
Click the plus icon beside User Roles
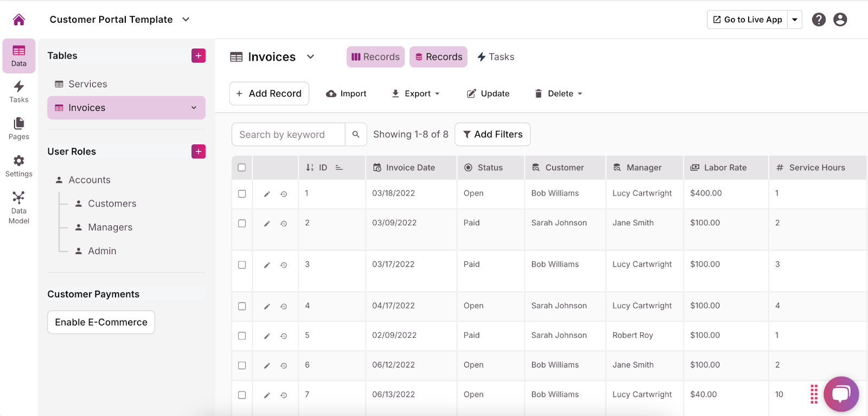(199, 152)
